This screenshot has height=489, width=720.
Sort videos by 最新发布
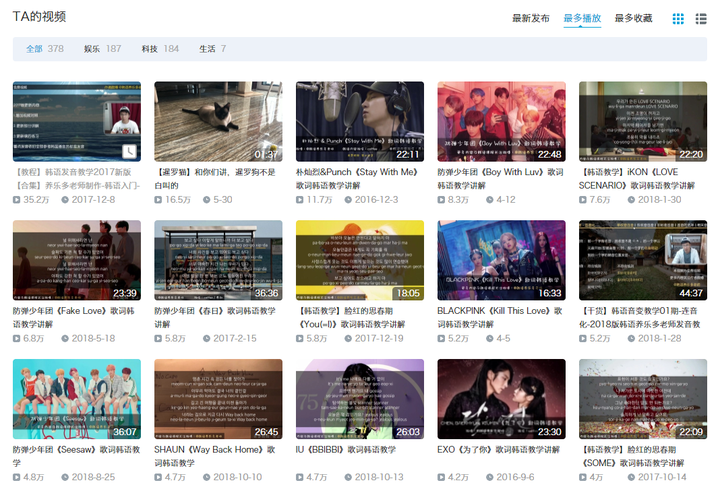click(531, 18)
